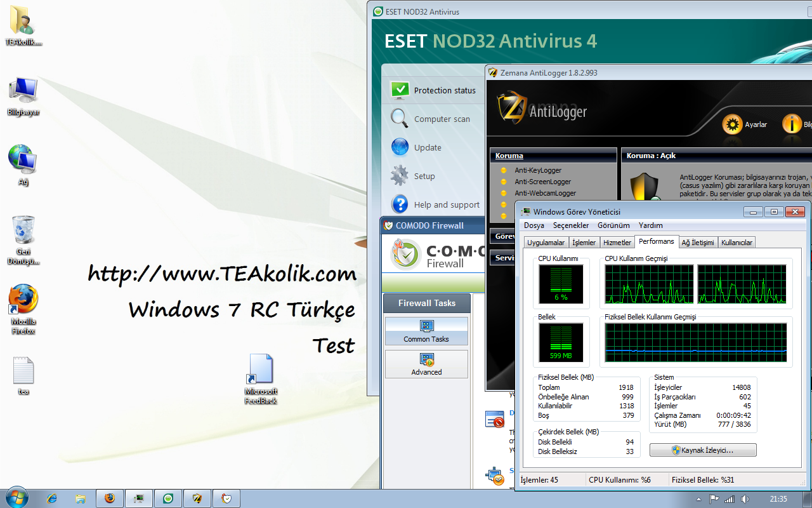Screen dimensions: 812x508
Task: Click the Bellek 599 MB meter
Action: click(561, 342)
